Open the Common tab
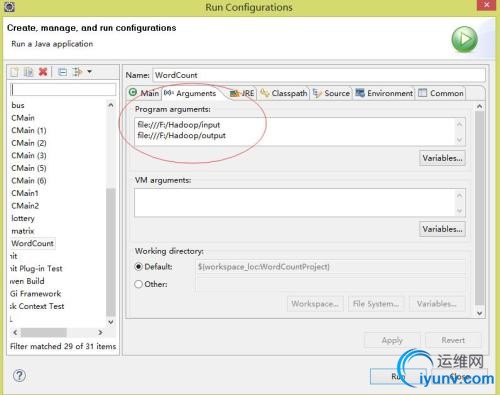Viewport: 500px width, 395px height. [x=441, y=93]
